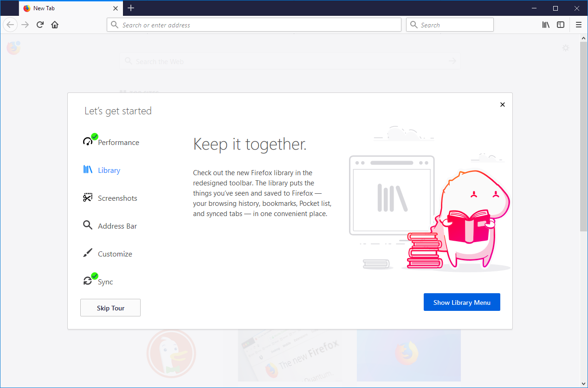588x388 pixels.
Task: Click the back navigation arrow
Action: (10, 25)
